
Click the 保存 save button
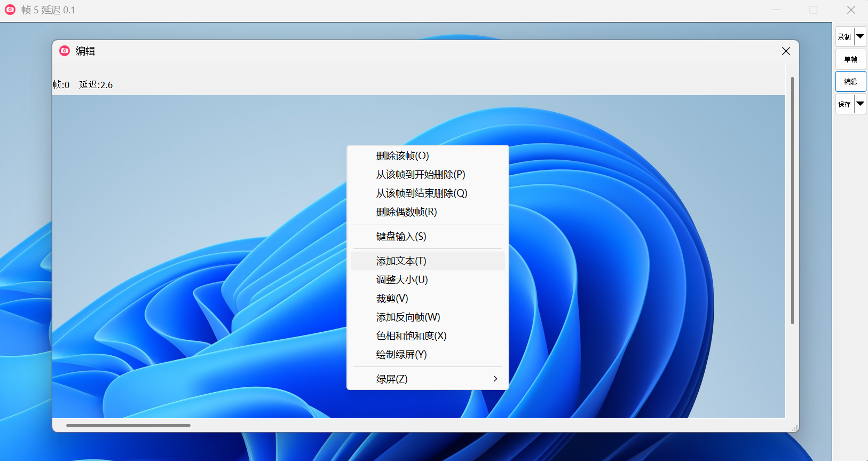(845, 104)
